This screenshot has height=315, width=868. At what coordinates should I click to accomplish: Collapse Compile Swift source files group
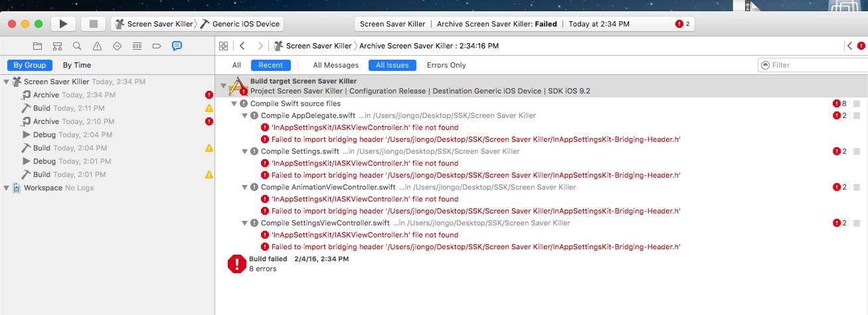point(234,103)
